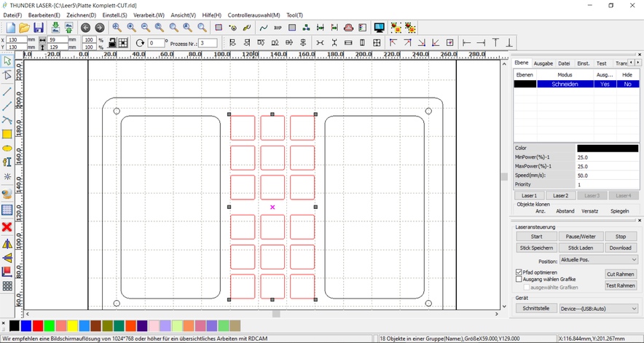Click the capture/camera tool icon
This screenshot has height=343, width=644.
(7, 194)
